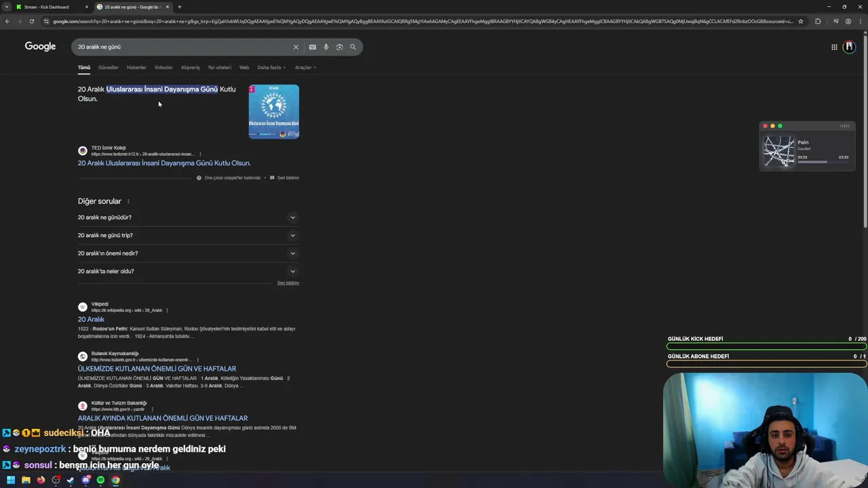Go to the Google logo homepage
Screen dimensions: 868x488
pyautogui.click(x=40, y=46)
